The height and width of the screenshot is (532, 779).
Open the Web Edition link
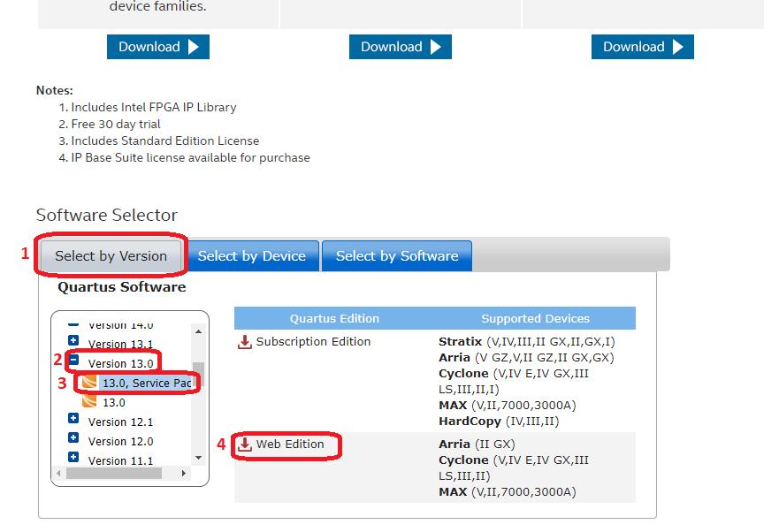pos(290,445)
